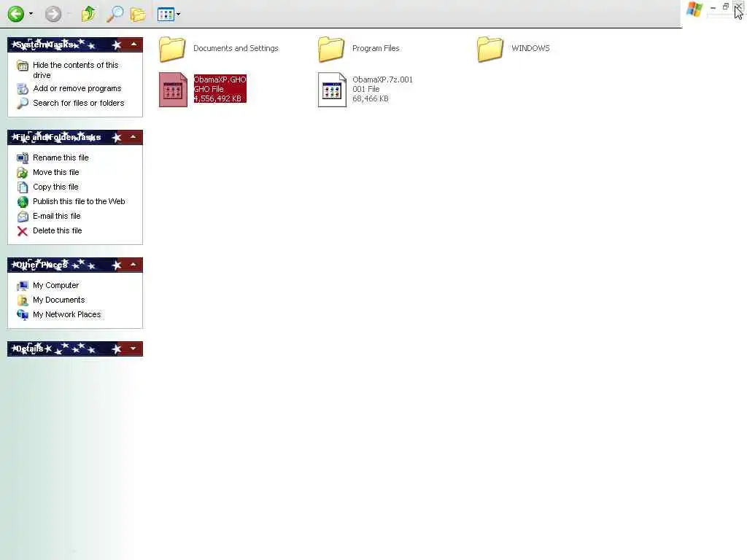Click the Views toolbar icon

pyautogui.click(x=166, y=15)
